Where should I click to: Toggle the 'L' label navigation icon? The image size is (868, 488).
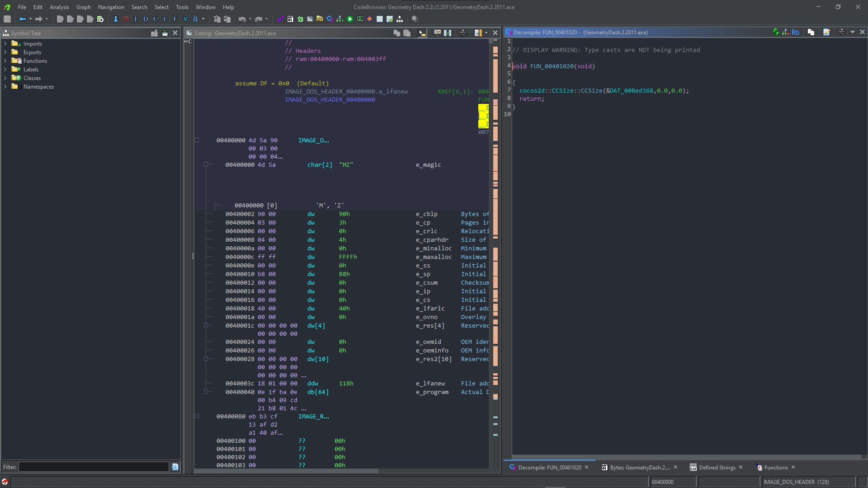point(165,19)
